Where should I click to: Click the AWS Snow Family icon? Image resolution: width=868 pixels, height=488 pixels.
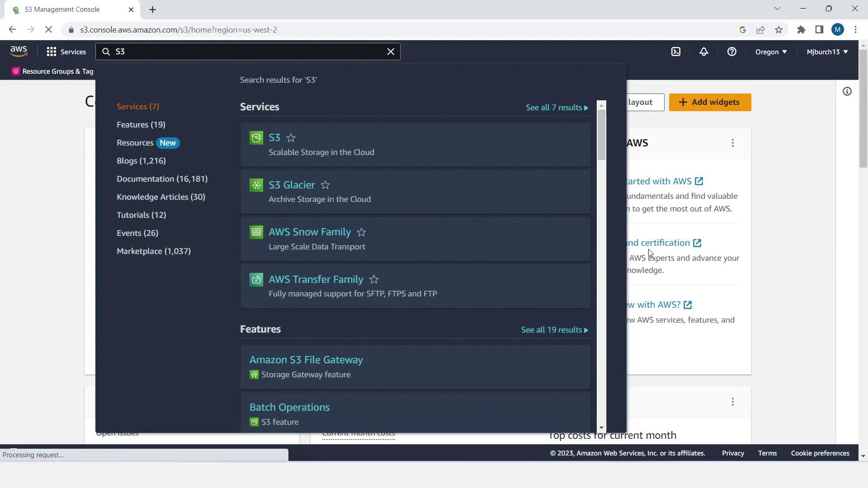pos(256,232)
